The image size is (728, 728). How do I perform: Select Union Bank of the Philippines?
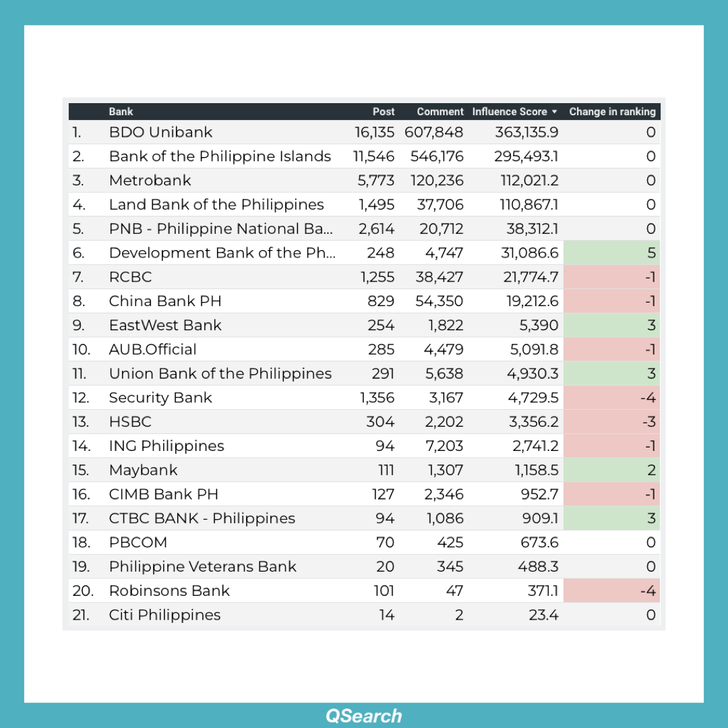pyautogui.click(x=220, y=373)
